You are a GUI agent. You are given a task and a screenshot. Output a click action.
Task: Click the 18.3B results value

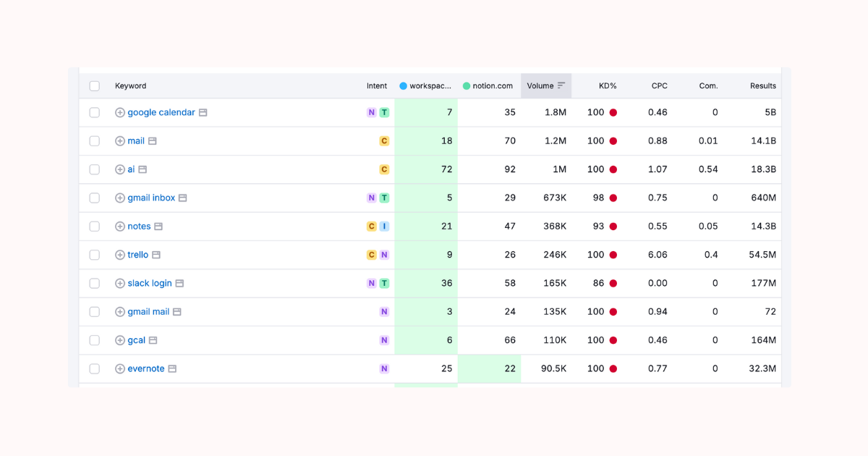pyautogui.click(x=763, y=169)
